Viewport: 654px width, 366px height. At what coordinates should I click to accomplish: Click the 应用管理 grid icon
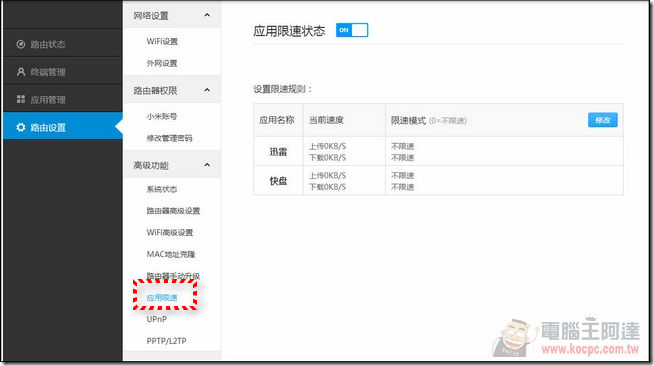coord(20,99)
